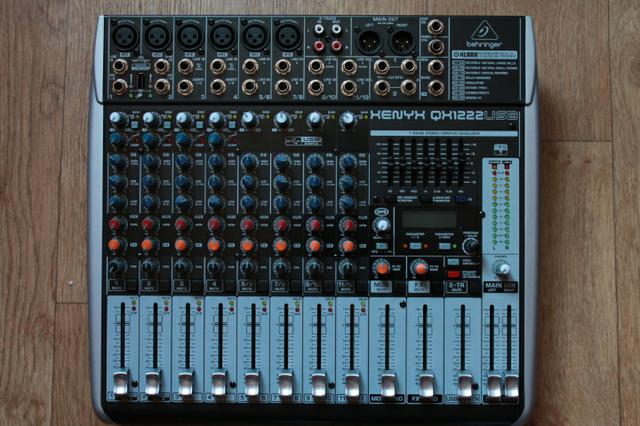
Task: Click the main output LED level meter
Action: click(501, 208)
